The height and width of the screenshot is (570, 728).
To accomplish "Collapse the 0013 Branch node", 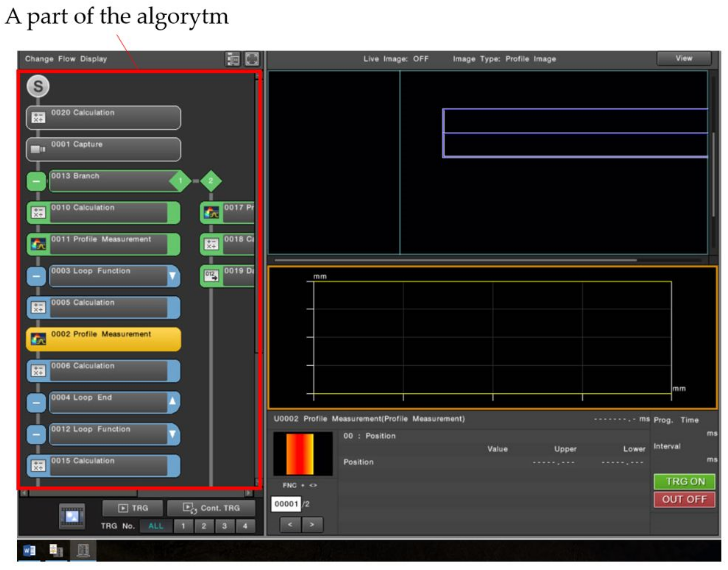I will click(36, 181).
